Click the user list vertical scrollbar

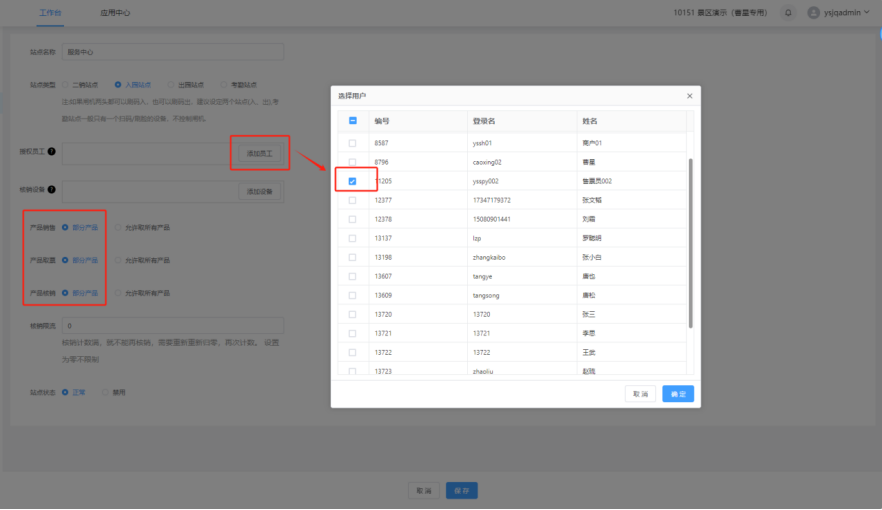click(x=689, y=240)
